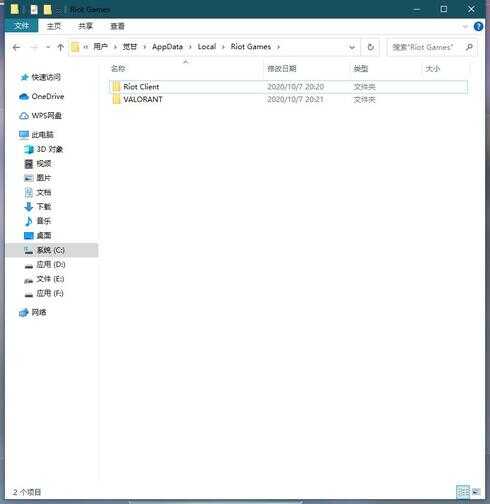Open 下载 folder in sidebar
The width and height of the screenshot is (490, 504).
[38, 207]
